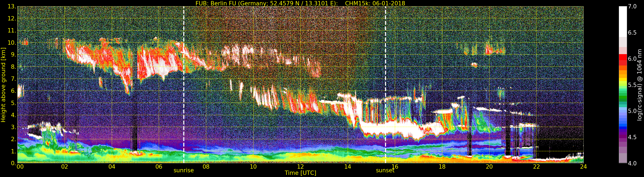Click the "06" time axis tick label
The image size is (644, 177).
[159, 166]
